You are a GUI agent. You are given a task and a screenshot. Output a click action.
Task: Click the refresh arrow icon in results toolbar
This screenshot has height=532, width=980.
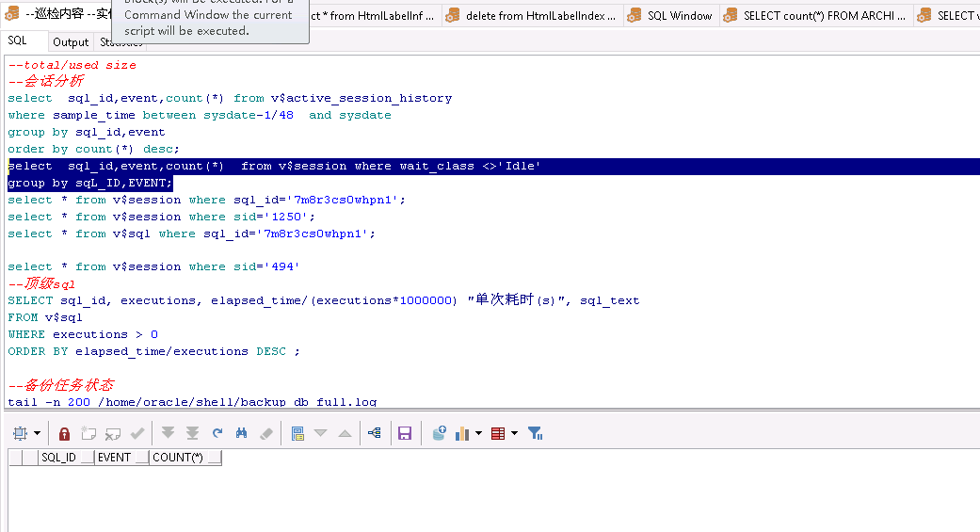[217, 434]
